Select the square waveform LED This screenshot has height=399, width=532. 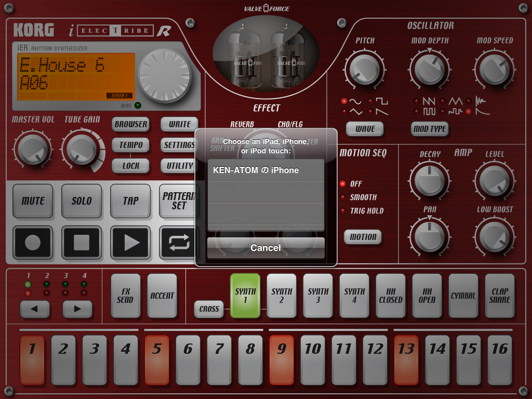(x=370, y=101)
